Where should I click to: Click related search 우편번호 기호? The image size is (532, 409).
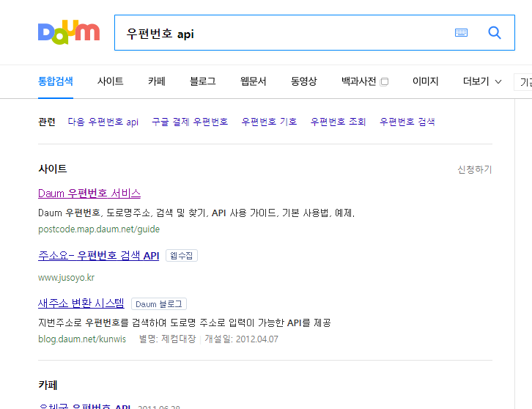(269, 122)
